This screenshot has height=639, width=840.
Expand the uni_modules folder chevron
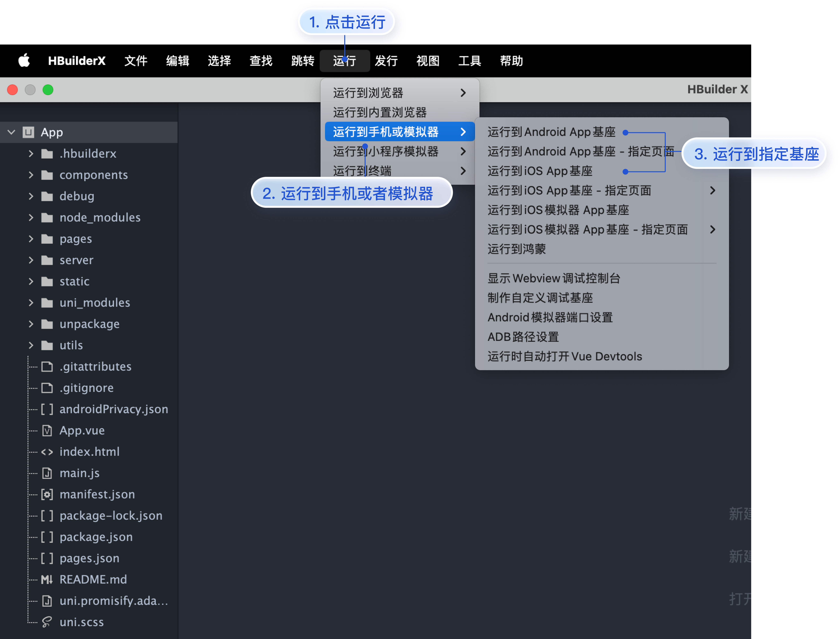click(x=31, y=303)
